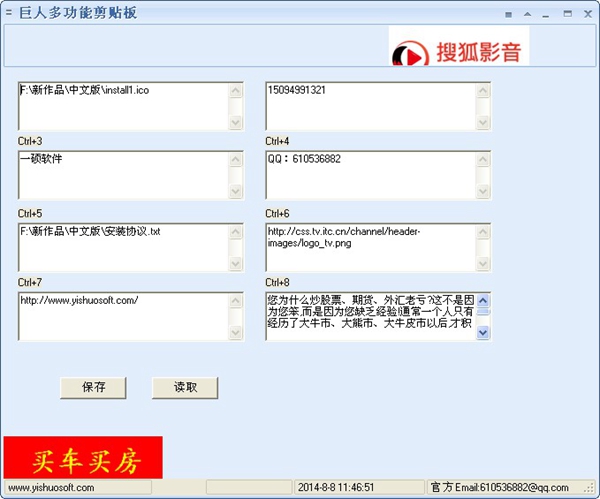Click the roll-up arrow in title bar
600x499 pixels.
tap(526, 13)
